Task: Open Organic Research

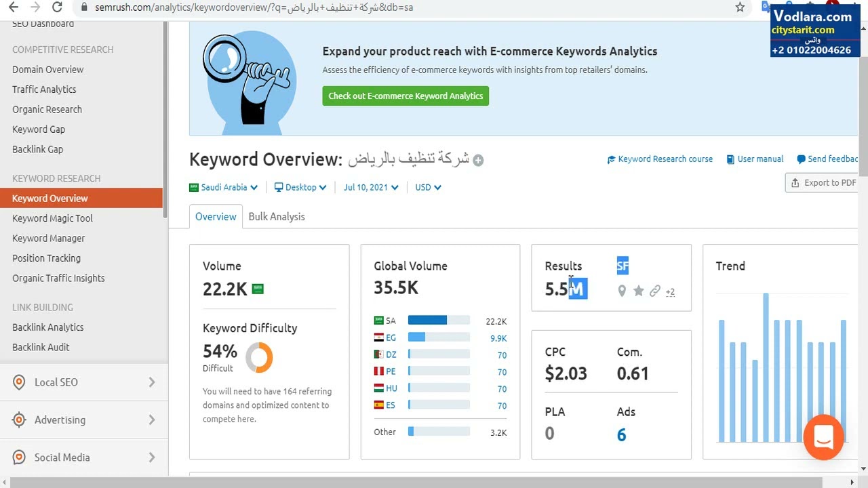Action: [47, 109]
